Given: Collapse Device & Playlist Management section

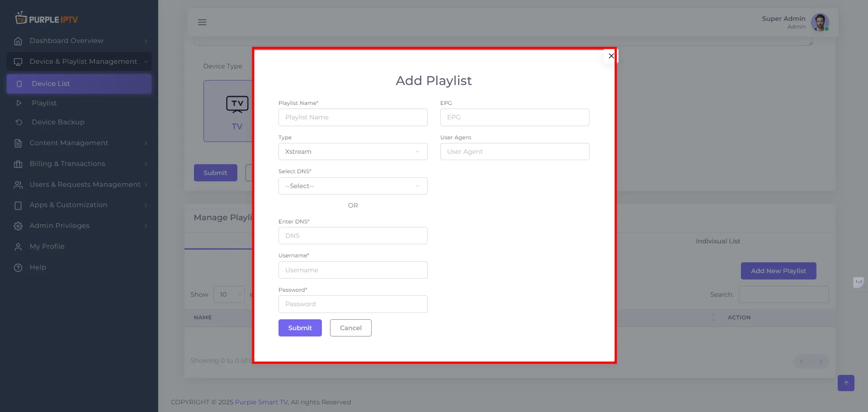Looking at the screenshot, I should coord(79,62).
